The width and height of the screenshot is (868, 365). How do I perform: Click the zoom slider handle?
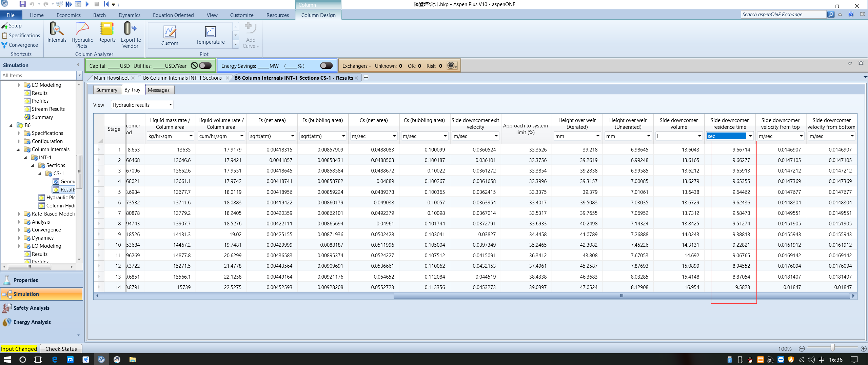[832, 348]
